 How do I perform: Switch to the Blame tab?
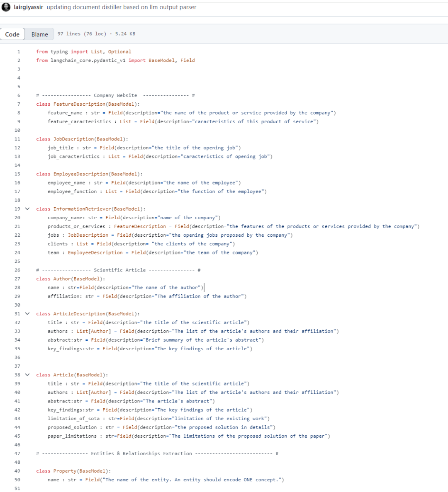(40, 34)
